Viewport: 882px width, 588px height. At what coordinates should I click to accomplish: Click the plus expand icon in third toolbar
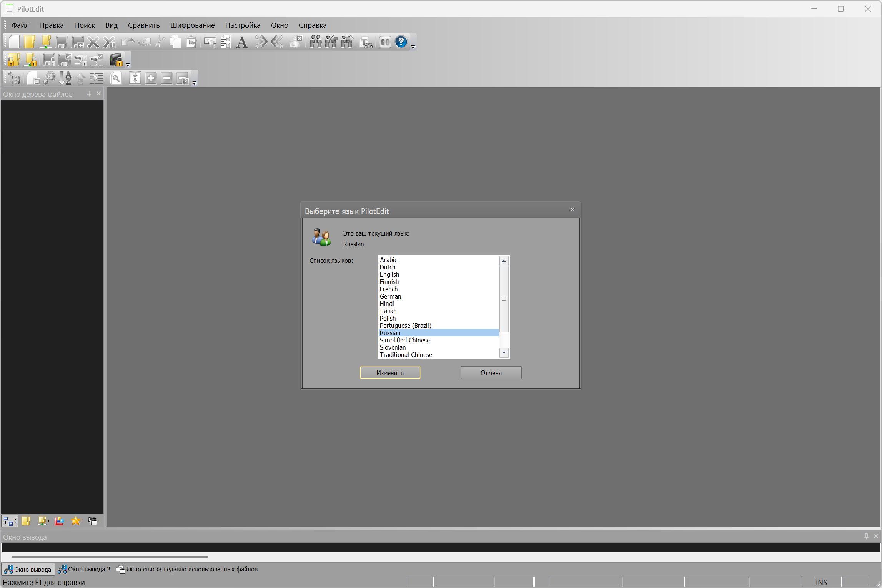tap(151, 78)
